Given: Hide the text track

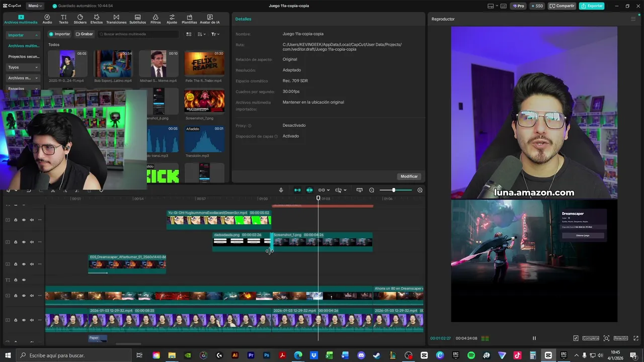Looking at the screenshot, I should [x=24, y=280].
